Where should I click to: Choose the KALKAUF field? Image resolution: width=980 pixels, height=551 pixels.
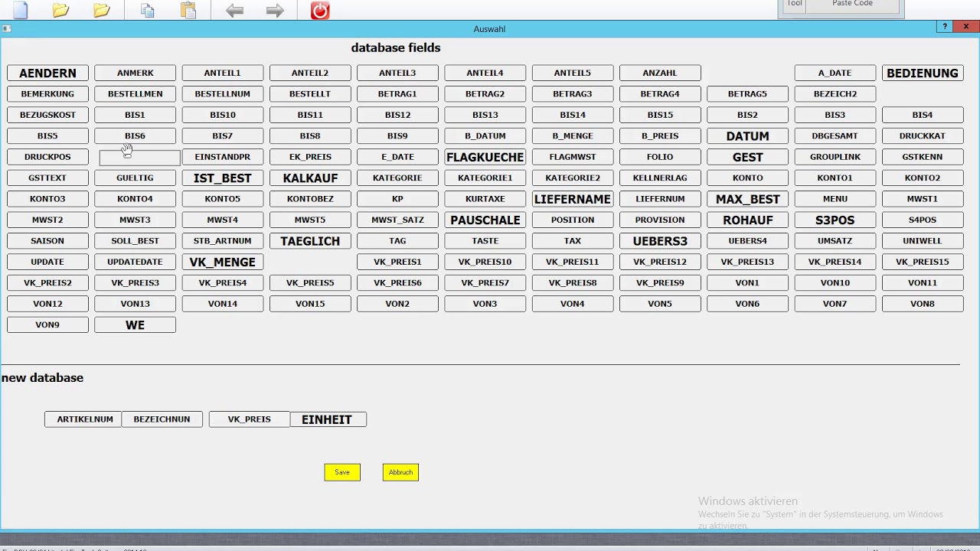310,178
